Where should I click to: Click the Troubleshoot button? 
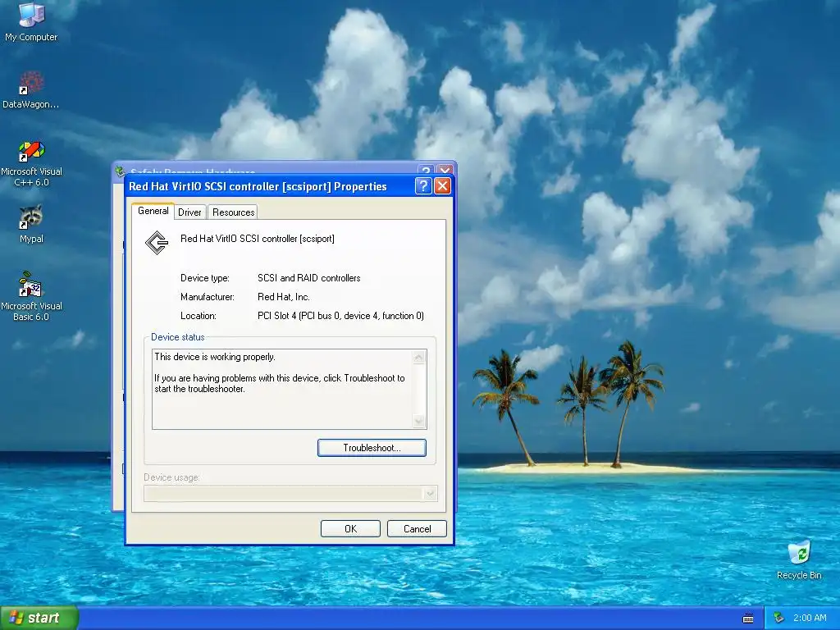pos(372,448)
